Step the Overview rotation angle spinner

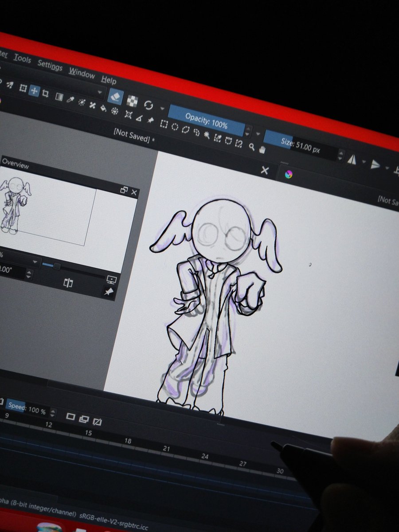[28, 275]
